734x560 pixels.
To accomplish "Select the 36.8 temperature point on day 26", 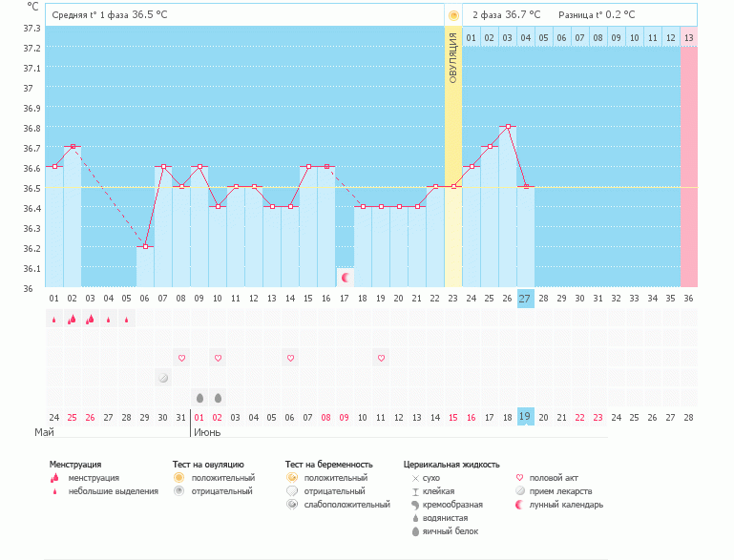I will (507, 126).
